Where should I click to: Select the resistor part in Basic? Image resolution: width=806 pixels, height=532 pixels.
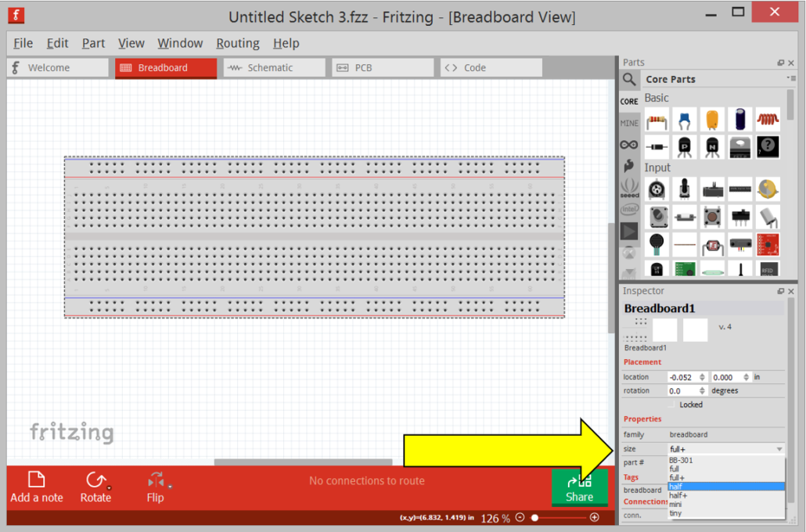[x=657, y=120]
